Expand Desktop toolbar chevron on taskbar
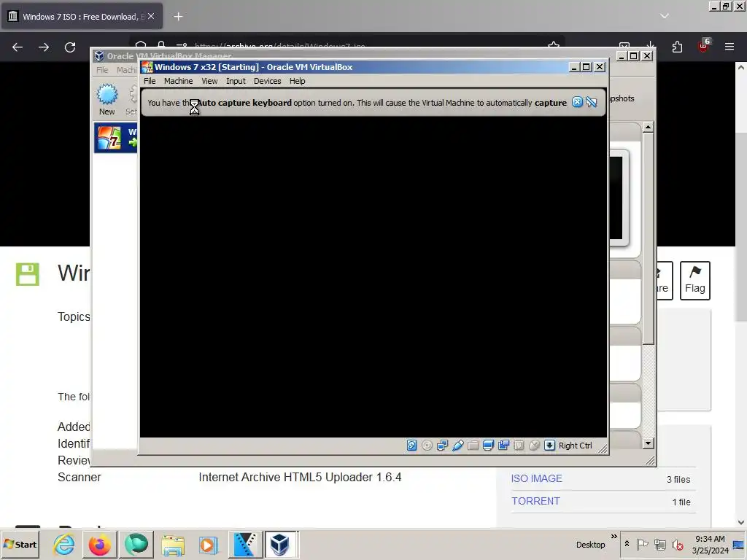This screenshot has height=560, width=747. point(614,537)
